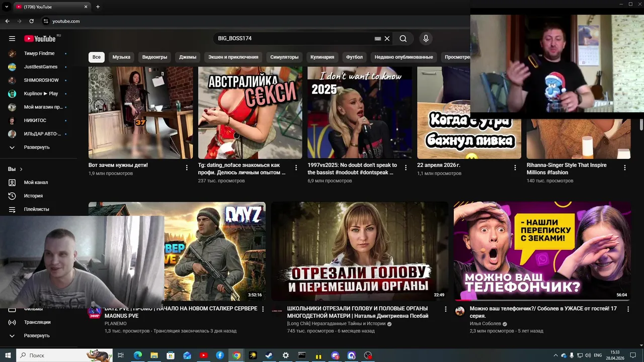Select the Видеоигры filter chip
This screenshot has width=644, height=362.
click(x=154, y=57)
